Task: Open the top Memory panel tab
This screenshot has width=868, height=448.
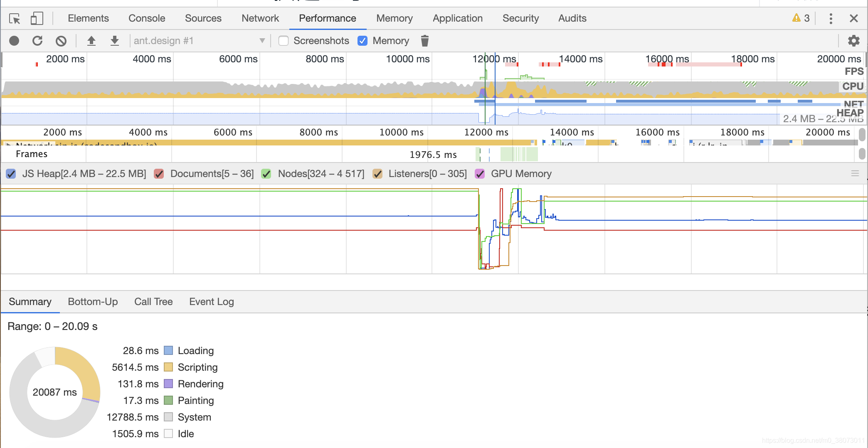Action: point(395,18)
